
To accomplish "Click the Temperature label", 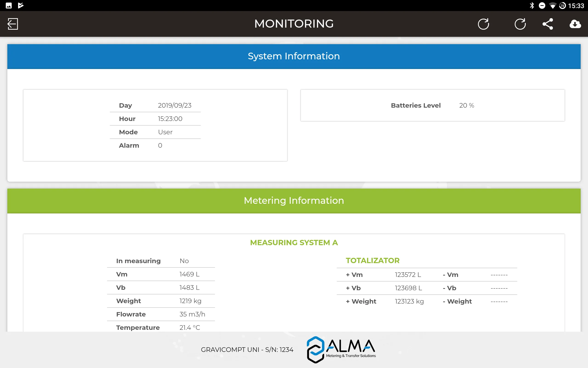I will point(138,328).
